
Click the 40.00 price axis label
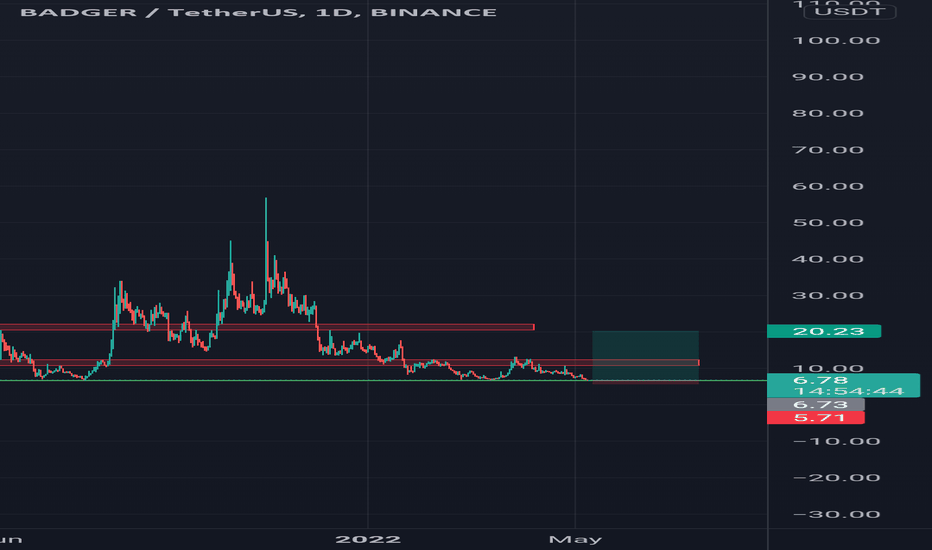[x=827, y=259]
